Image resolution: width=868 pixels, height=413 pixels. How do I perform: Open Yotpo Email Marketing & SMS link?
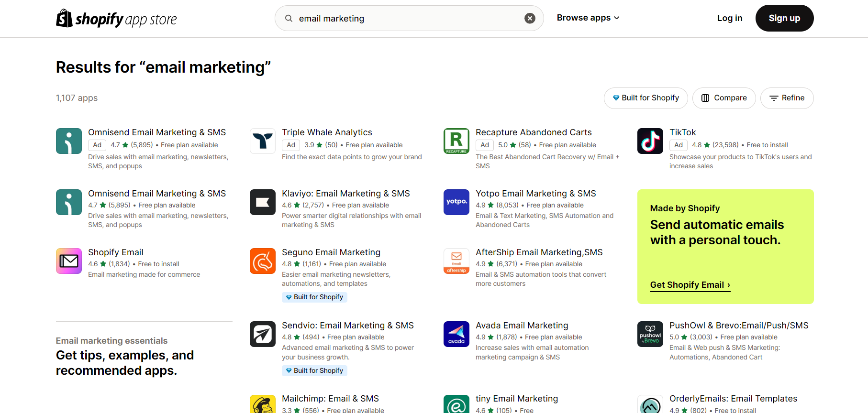[535, 194]
